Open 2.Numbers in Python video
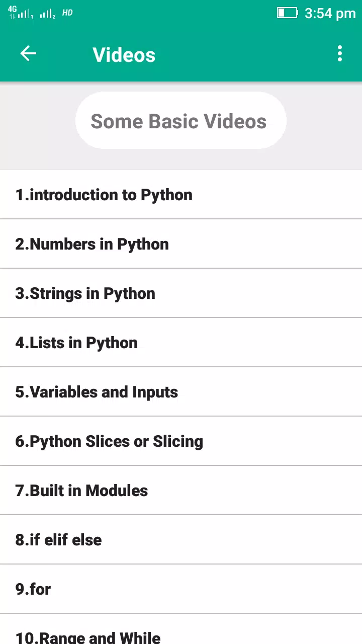This screenshot has height=644, width=362. [181, 244]
